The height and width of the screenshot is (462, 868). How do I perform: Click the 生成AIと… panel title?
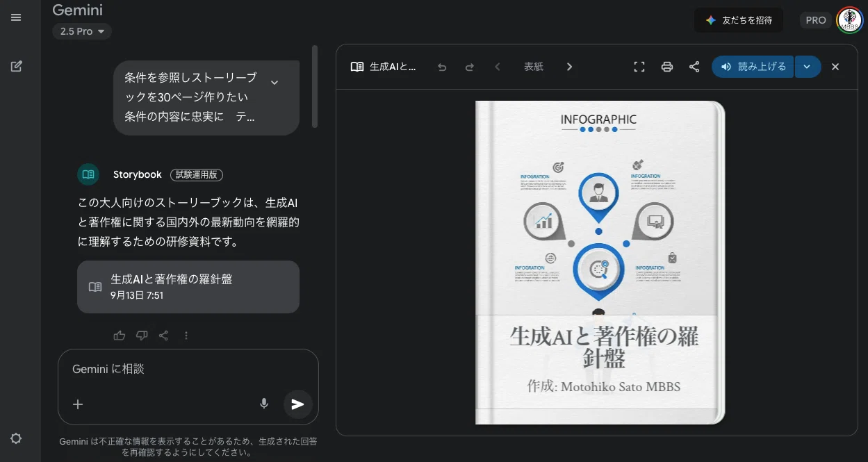pos(393,67)
